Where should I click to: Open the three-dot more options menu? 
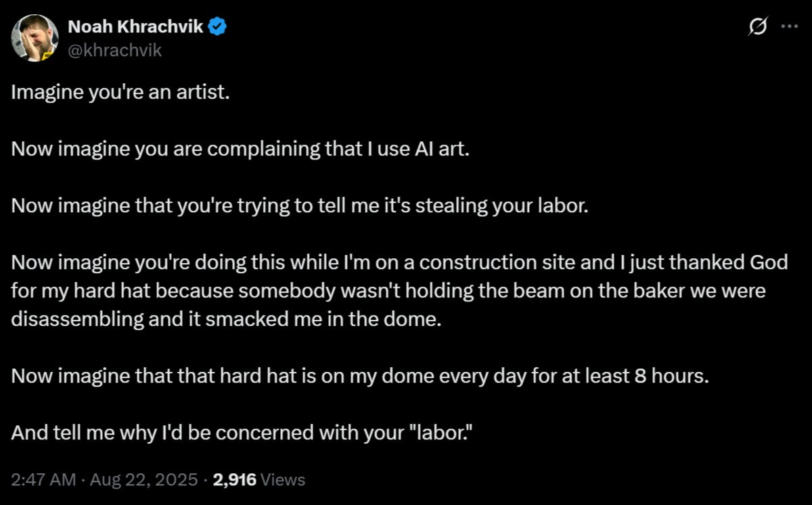(x=789, y=27)
